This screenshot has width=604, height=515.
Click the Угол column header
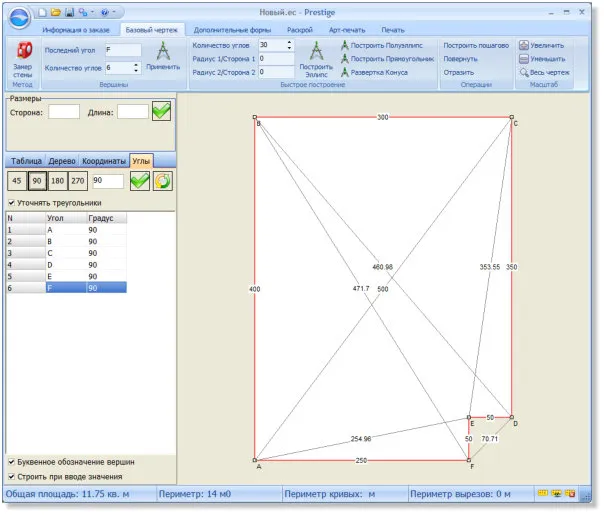[x=66, y=218]
